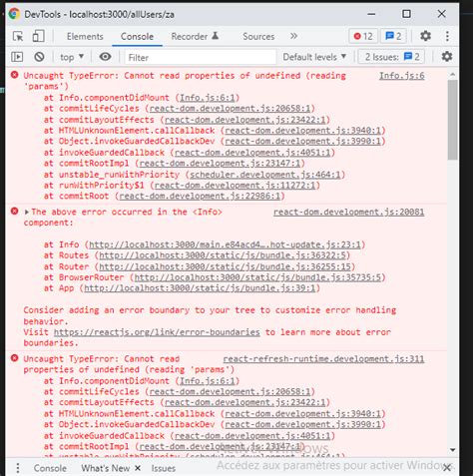Click react-dom.development.js:11272:1 at runWithPriority$1
Screen dimensions: 473x476
click(235, 185)
